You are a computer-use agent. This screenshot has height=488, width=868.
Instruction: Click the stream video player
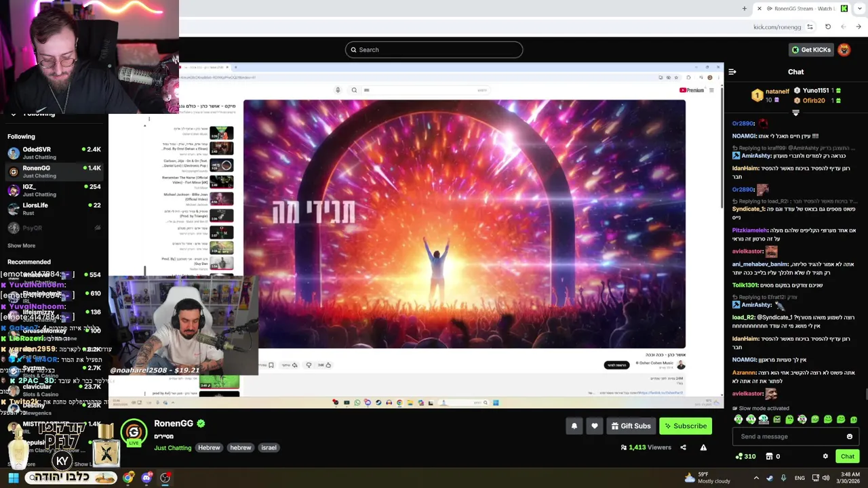pyautogui.click(x=416, y=235)
